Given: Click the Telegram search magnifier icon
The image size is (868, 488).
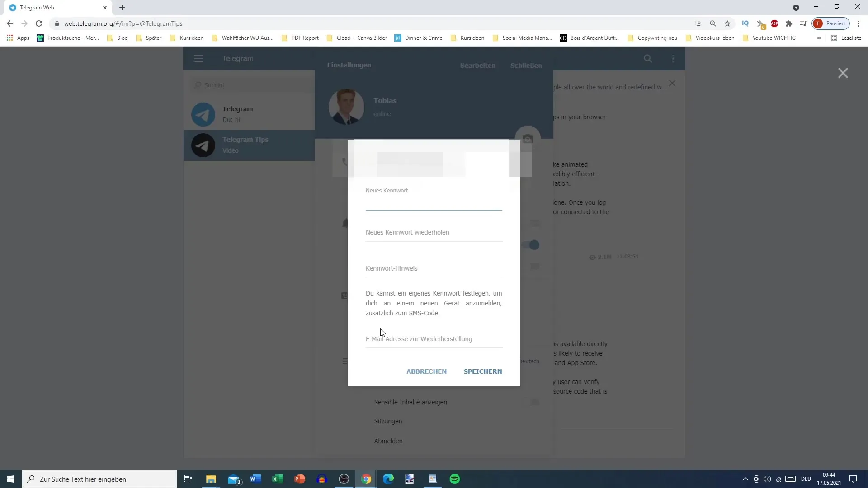Looking at the screenshot, I should point(647,58).
